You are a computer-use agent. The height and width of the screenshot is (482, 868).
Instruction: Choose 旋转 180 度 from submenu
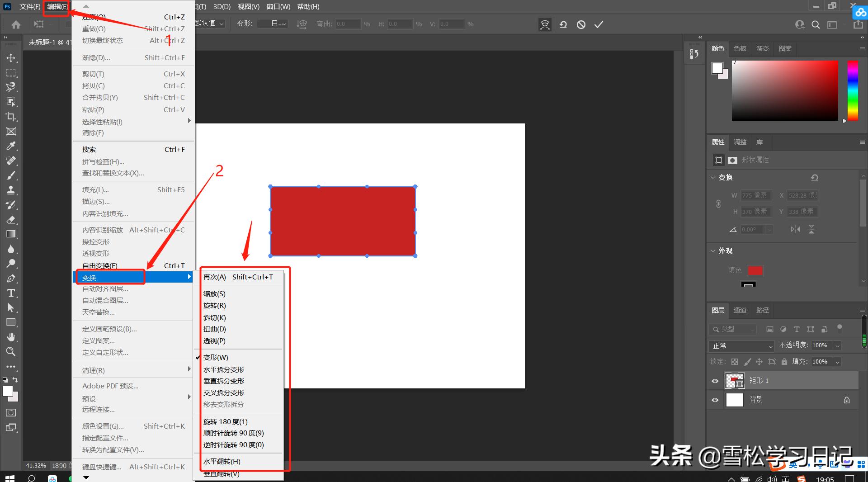click(x=225, y=422)
